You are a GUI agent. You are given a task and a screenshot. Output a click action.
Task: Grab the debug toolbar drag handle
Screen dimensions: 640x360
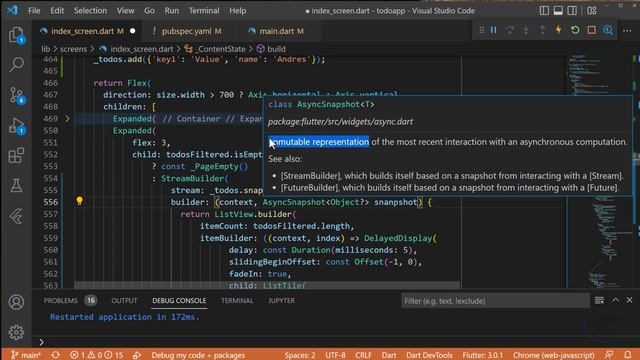(x=482, y=30)
